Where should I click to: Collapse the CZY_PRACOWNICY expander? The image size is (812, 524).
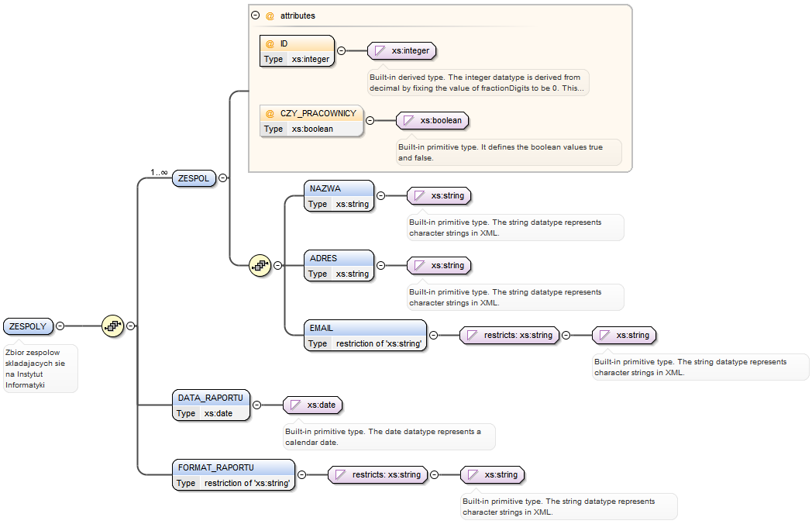[370, 120]
